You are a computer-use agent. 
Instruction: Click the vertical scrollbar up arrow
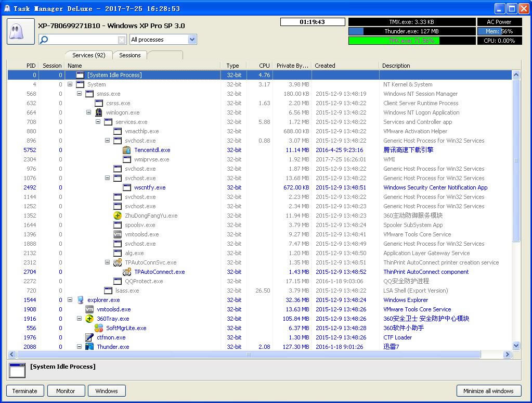pyautogui.click(x=516, y=75)
